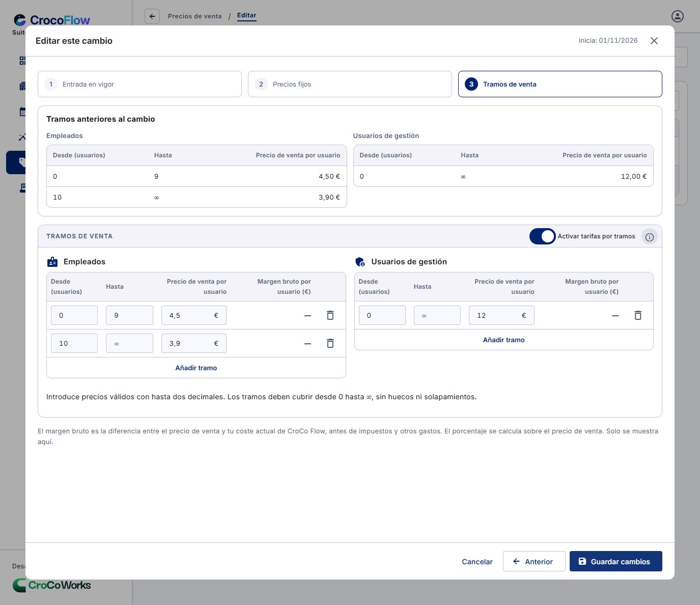Screen dimensions: 700x605
Task: Focus Empleados Desde field with value 10
Action: 74,343
